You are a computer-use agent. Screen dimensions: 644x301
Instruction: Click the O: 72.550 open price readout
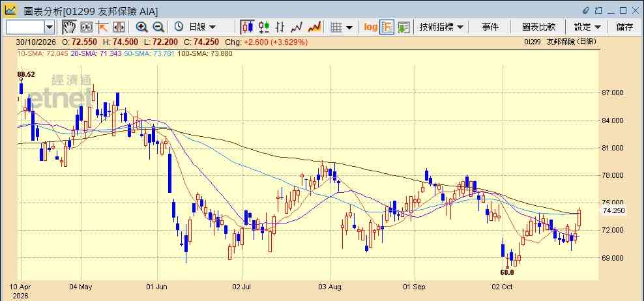pyautogui.click(x=80, y=42)
